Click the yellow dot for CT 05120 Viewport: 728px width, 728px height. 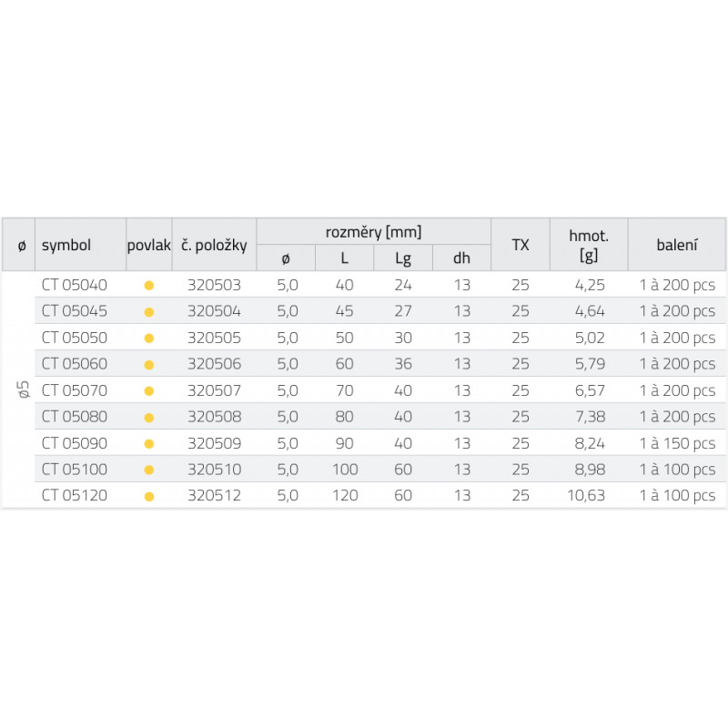(149, 496)
